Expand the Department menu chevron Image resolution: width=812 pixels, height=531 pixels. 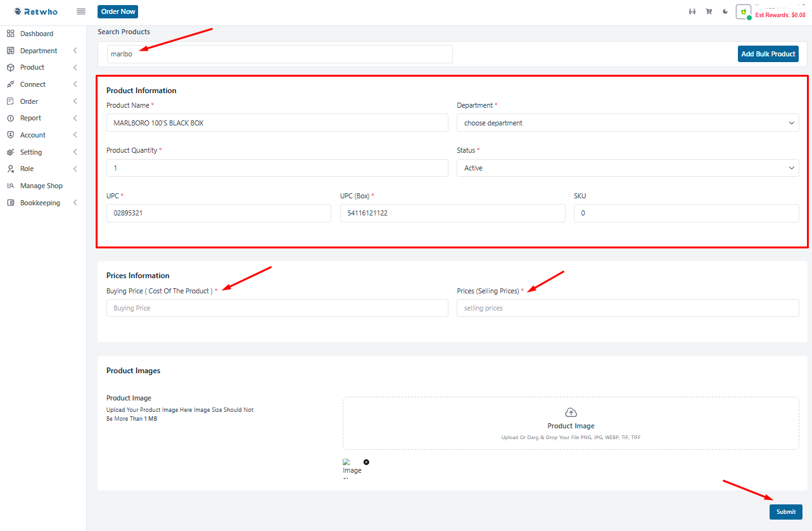coord(75,51)
